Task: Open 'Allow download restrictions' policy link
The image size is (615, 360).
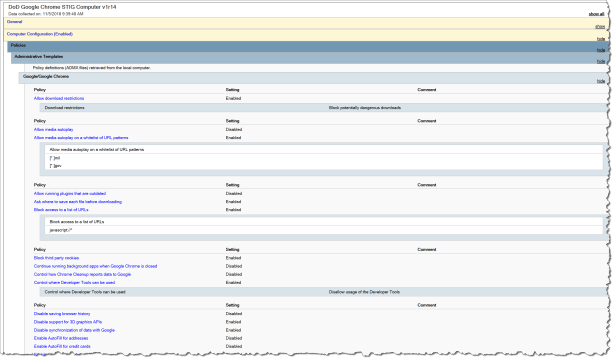Action: pos(59,98)
